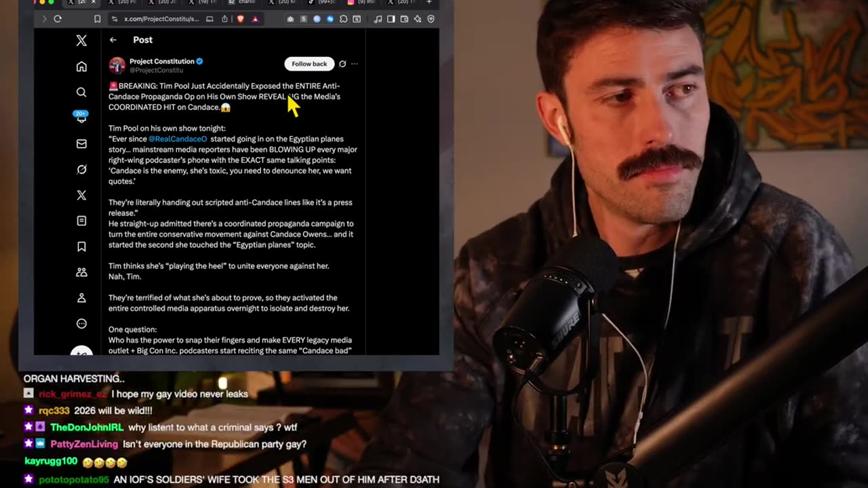
Task: Open Brave Rewards triangle icon
Action: [255, 19]
